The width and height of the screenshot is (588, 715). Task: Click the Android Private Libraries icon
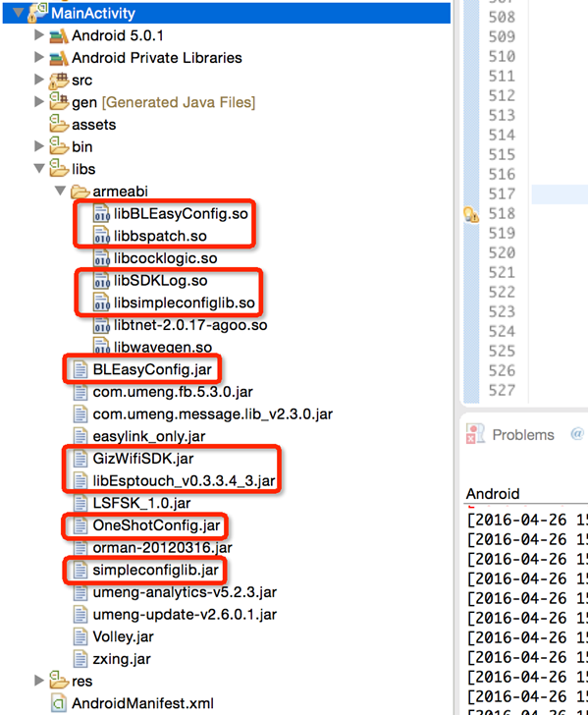pyautogui.click(x=59, y=58)
